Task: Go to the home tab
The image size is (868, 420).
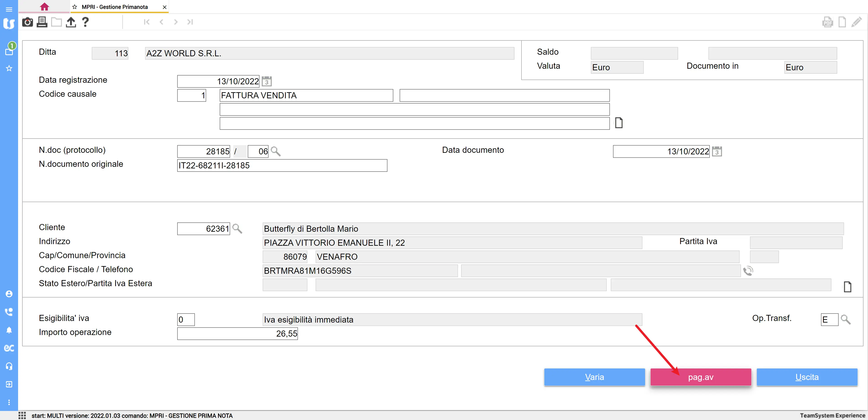Action: [44, 7]
